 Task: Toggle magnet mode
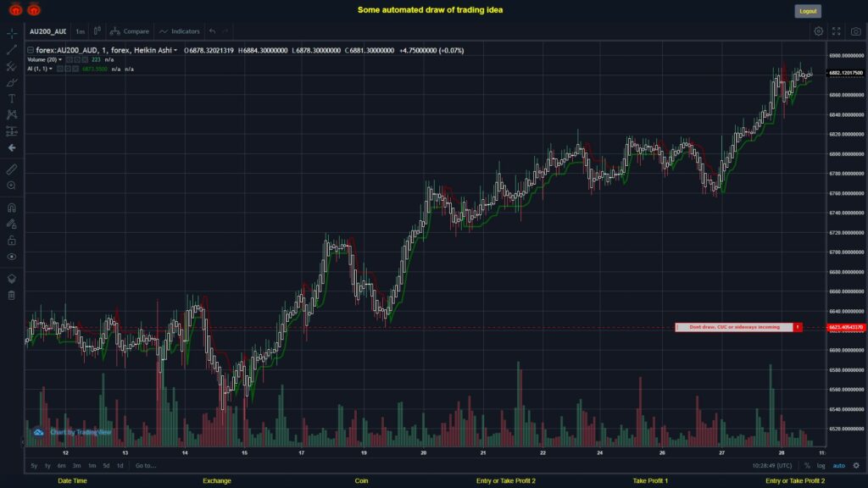12,208
